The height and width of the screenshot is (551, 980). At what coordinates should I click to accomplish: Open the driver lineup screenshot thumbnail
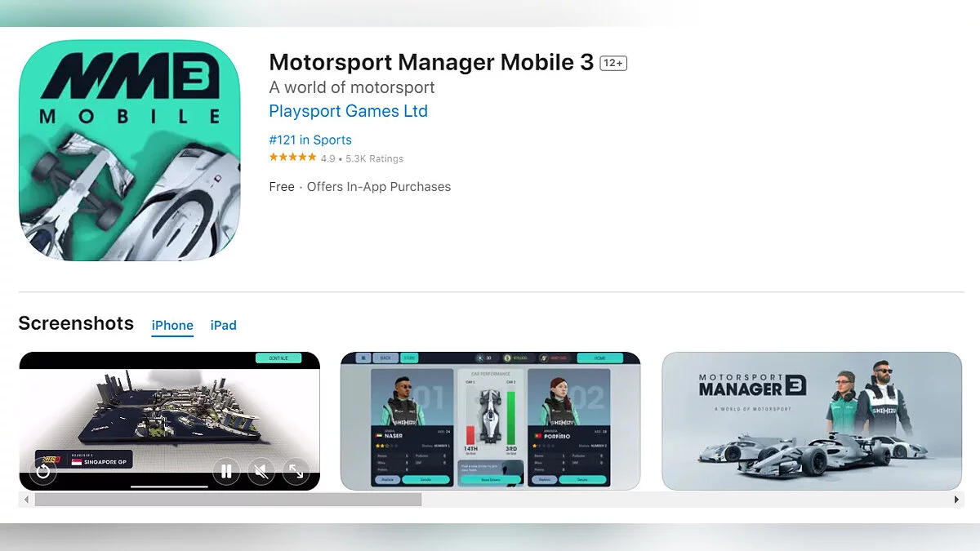pos(490,421)
